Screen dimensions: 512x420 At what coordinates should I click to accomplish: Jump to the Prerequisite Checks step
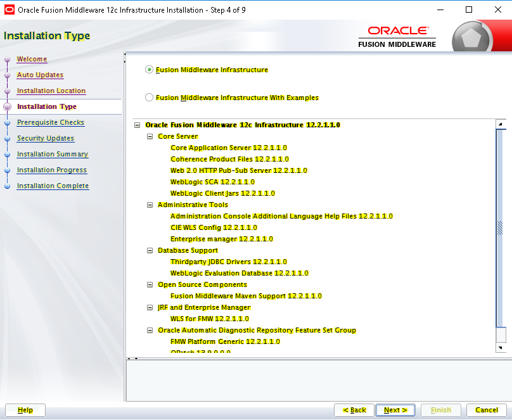51,122
